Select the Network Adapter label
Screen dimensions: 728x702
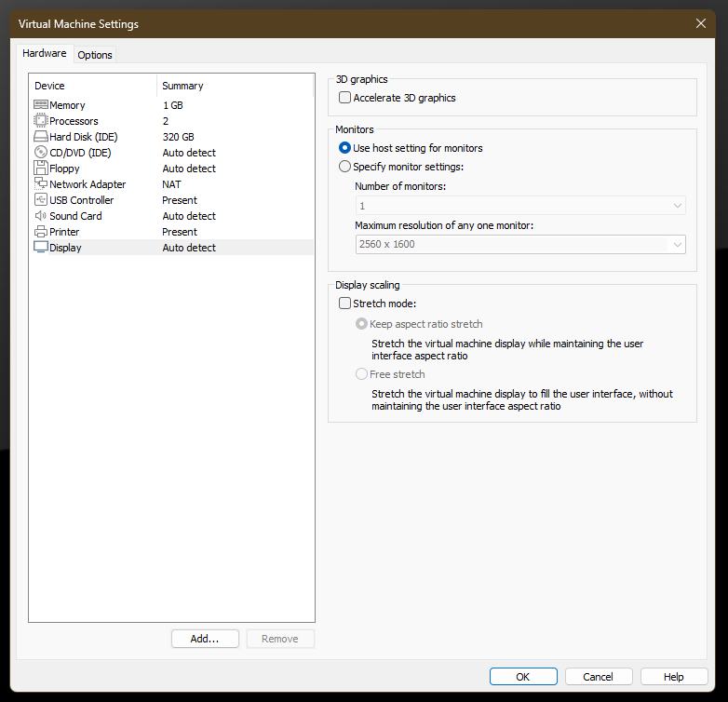tap(88, 184)
